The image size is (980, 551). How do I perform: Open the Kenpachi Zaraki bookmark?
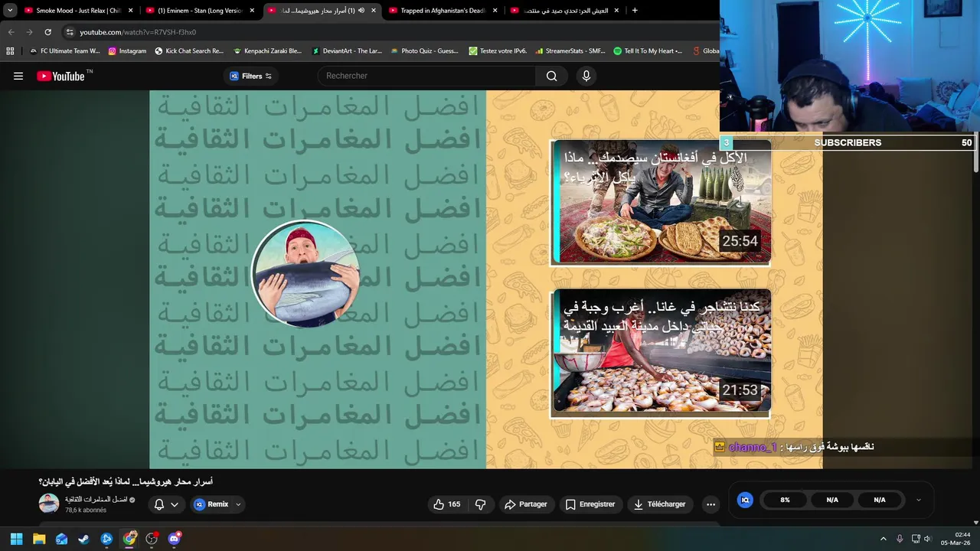tap(267, 51)
